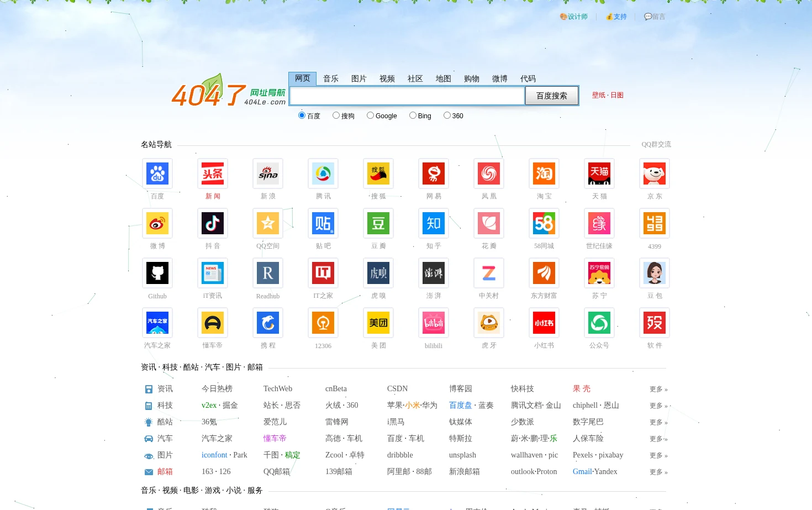Open the 东方财富 icon
The width and height of the screenshot is (812, 510).
pos(544,273)
